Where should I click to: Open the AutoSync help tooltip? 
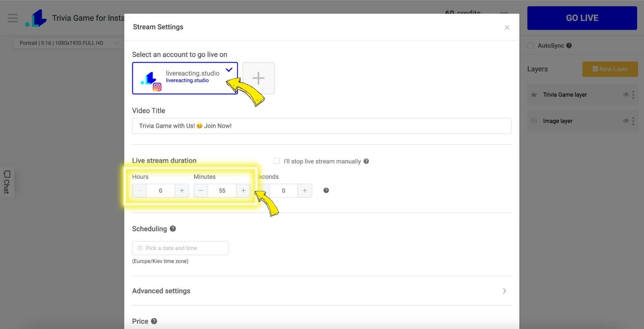point(569,45)
